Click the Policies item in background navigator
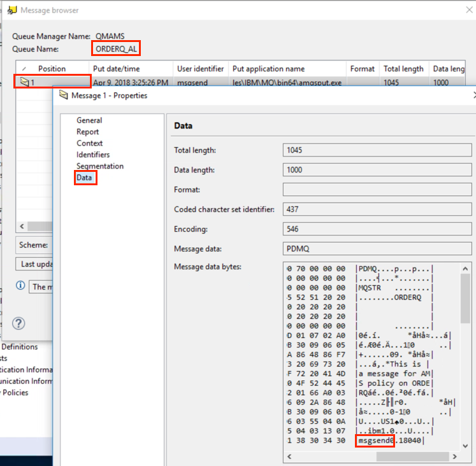This screenshot has width=476, height=466. pos(15,393)
